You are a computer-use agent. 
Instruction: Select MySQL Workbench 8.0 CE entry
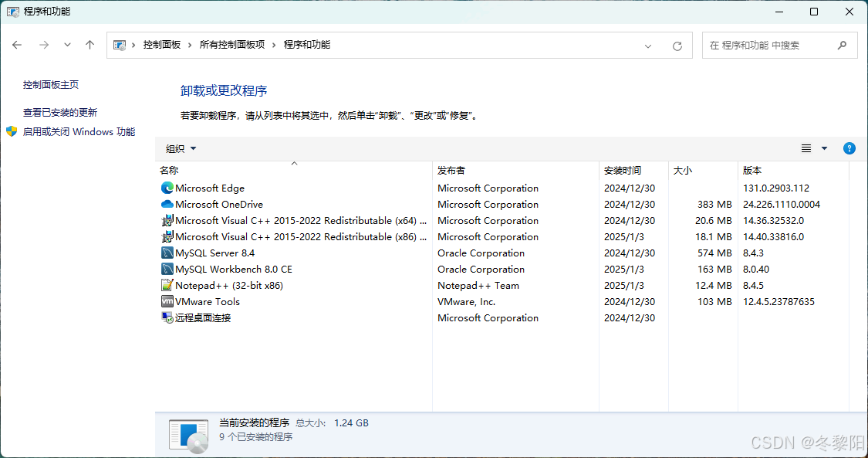coord(234,269)
